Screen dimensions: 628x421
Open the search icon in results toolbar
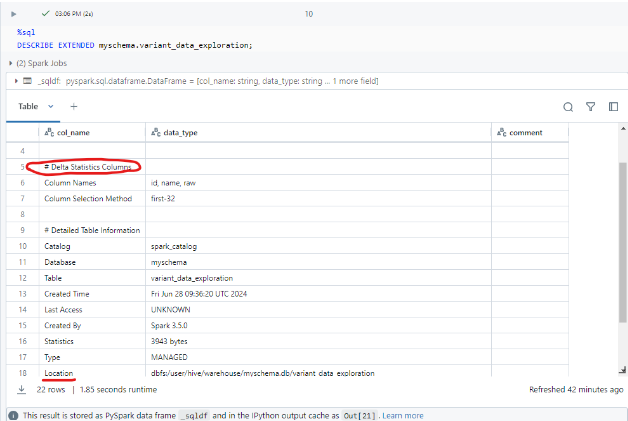pos(568,107)
